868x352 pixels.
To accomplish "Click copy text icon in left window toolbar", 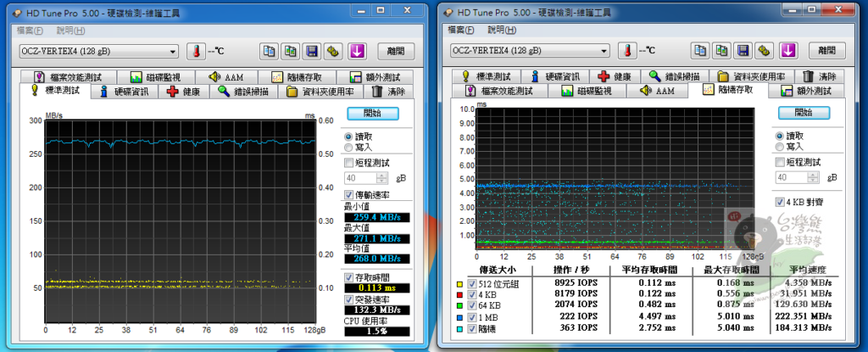I will 269,51.
